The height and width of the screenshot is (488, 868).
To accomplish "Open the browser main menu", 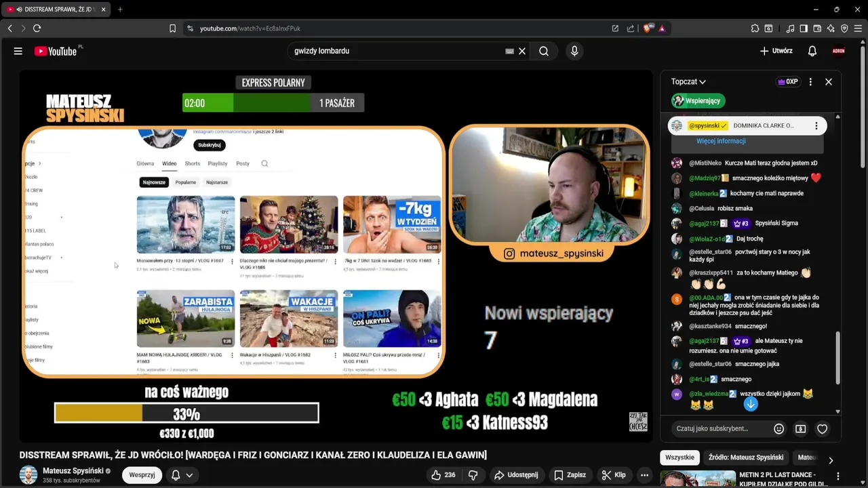I will click(858, 28).
